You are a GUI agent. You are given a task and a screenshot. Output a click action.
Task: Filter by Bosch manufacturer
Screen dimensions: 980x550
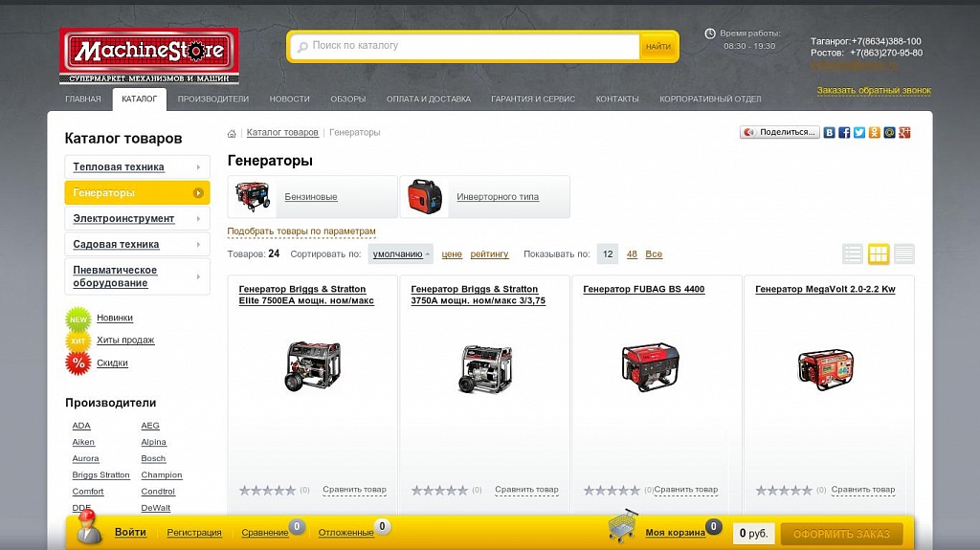click(153, 459)
